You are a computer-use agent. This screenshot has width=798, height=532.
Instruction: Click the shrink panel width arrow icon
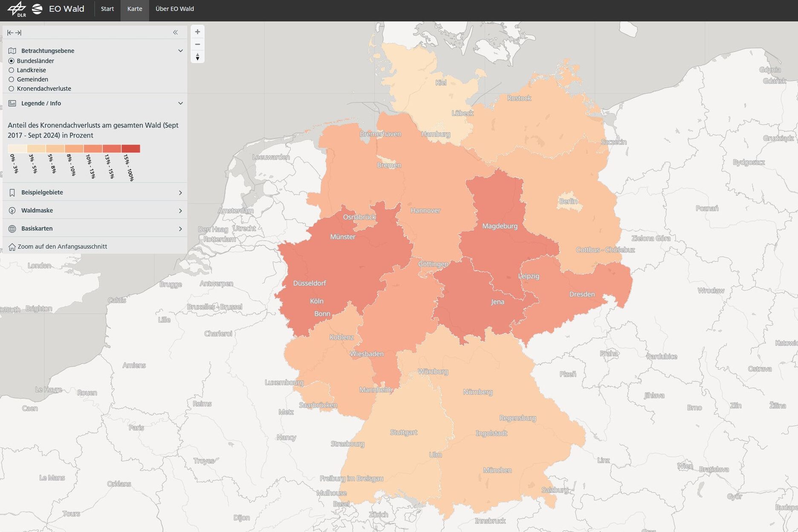click(x=10, y=32)
